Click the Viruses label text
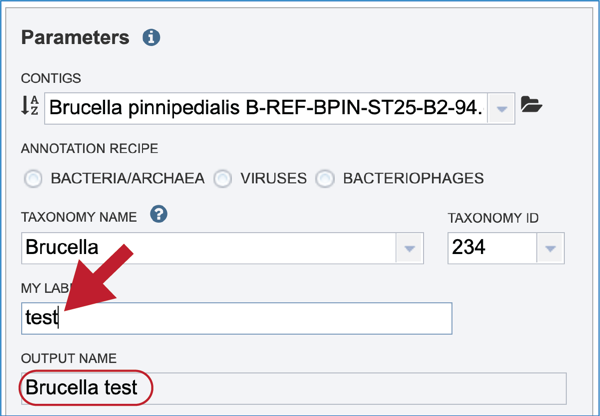Image resolution: width=600 pixels, height=416 pixels. [274, 179]
